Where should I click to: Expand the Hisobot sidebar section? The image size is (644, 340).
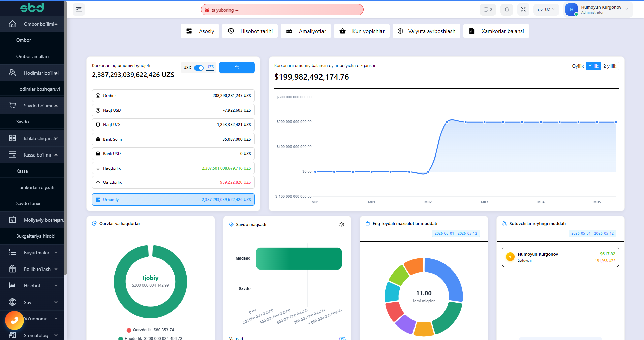(x=32, y=286)
